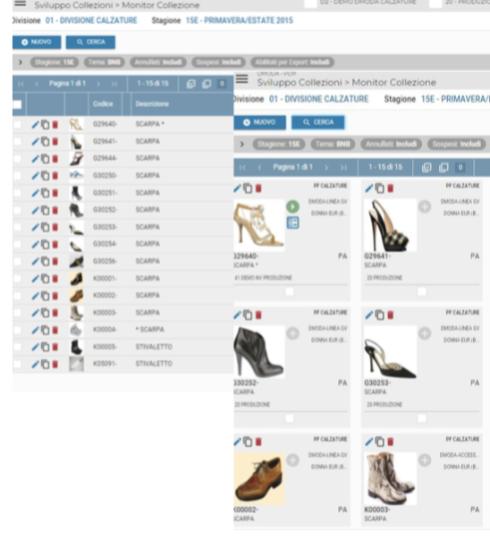This screenshot has height=550, width=490.
Task: Click the edit pencil for row G29640
Action: (x=35, y=125)
